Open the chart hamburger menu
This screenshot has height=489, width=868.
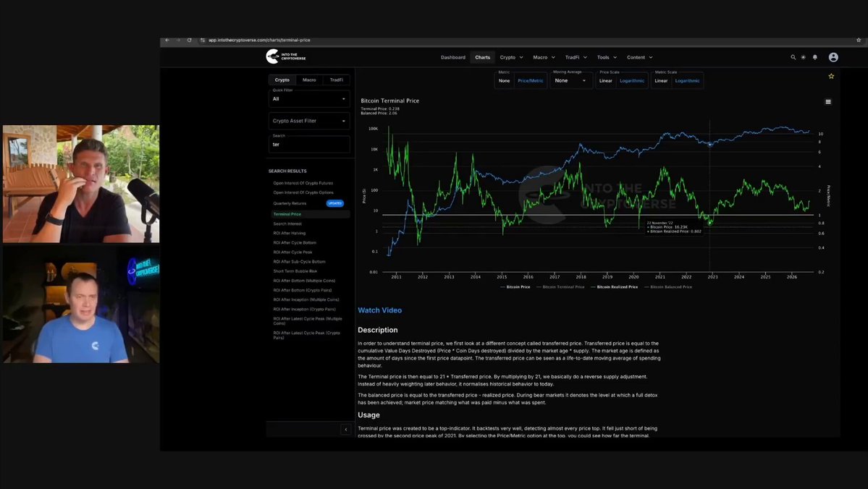828,102
